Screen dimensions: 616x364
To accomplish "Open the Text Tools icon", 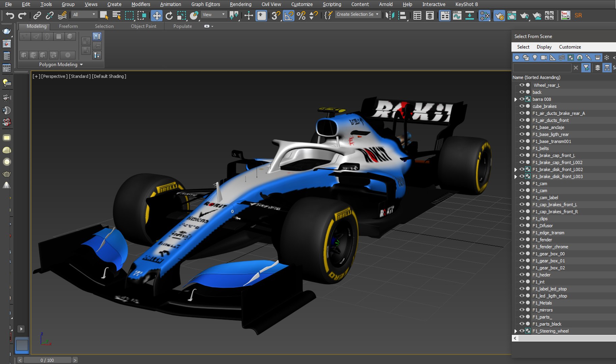I will pos(565,16).
